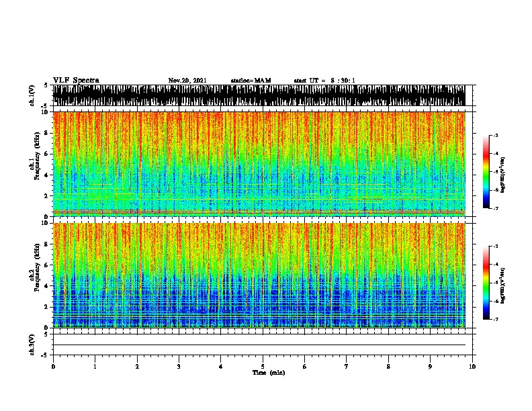The height and width of the screenshot is (411, 532).
Task: Select the "start UT = 8:30:1" text
Action: point(324,81)
